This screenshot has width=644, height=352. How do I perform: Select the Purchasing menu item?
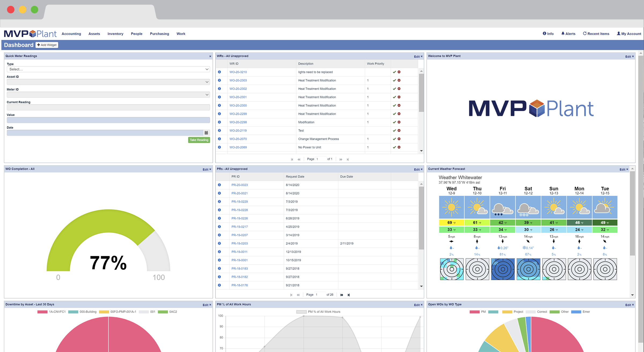159,34
